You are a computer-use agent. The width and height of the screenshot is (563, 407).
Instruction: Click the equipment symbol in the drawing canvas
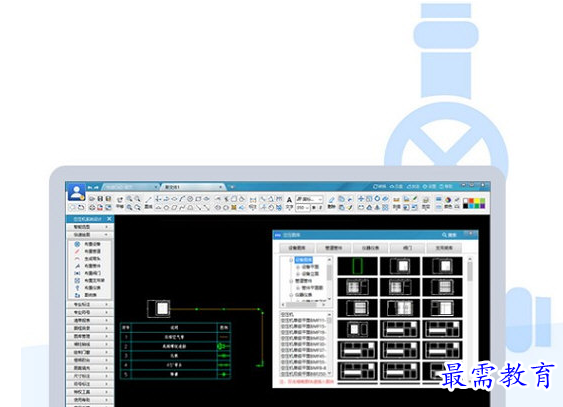pyautogui.click(x=158, y=308)
